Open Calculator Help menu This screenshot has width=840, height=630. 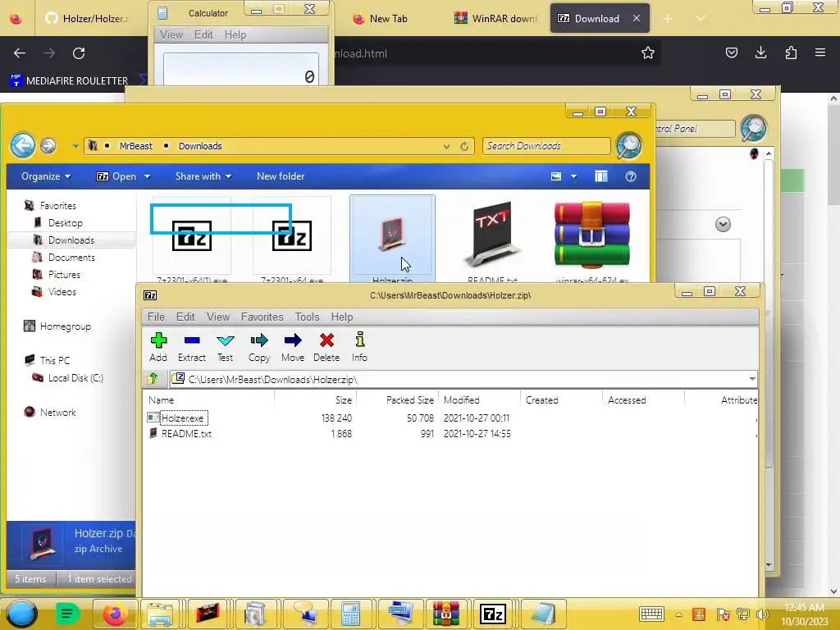(x=235, y=34)
